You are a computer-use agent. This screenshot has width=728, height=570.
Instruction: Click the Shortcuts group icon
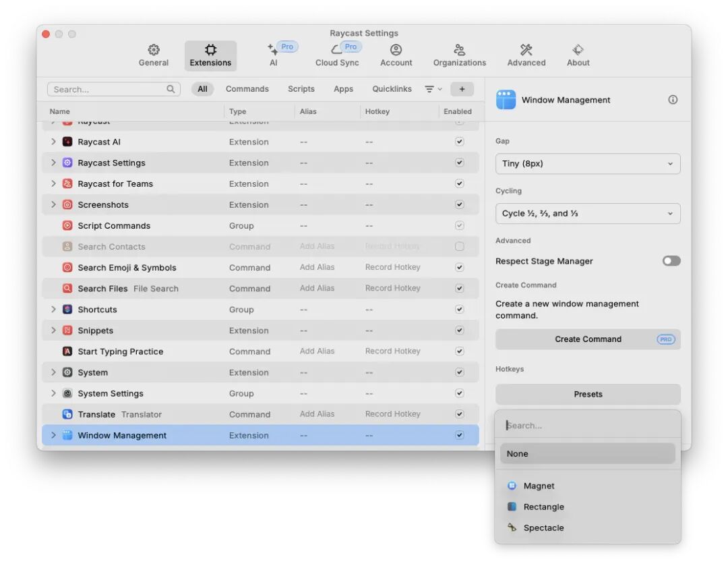click(x=67, y=310)
